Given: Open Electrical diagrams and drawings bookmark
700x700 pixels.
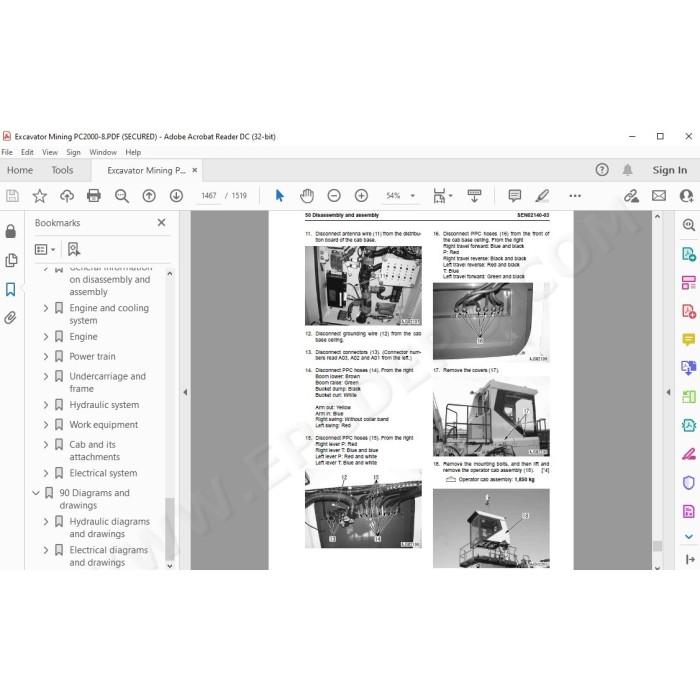Looking at the screenshot, I should click(x=108, y=556).
